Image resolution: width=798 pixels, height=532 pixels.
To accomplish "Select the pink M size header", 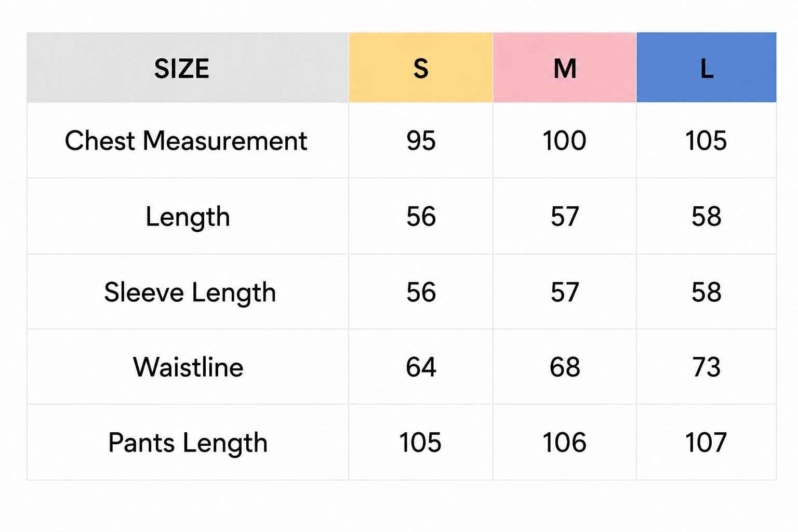I will (565, 68).
